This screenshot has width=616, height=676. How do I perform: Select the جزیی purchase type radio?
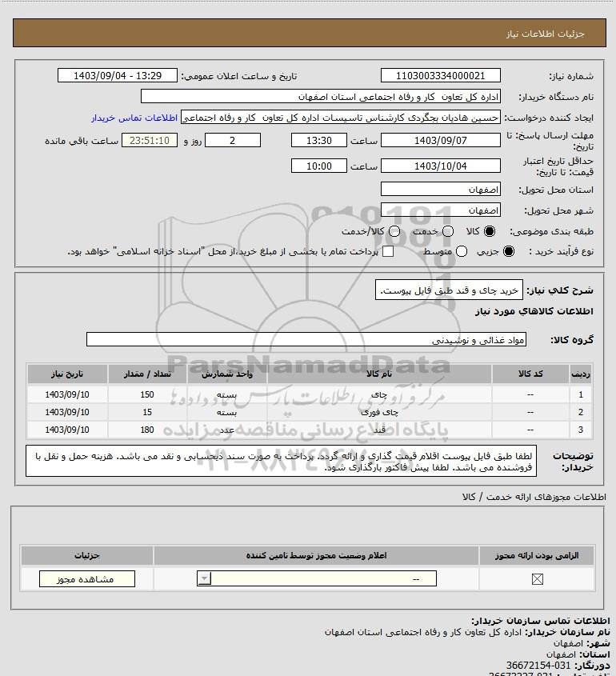[509, 251]
